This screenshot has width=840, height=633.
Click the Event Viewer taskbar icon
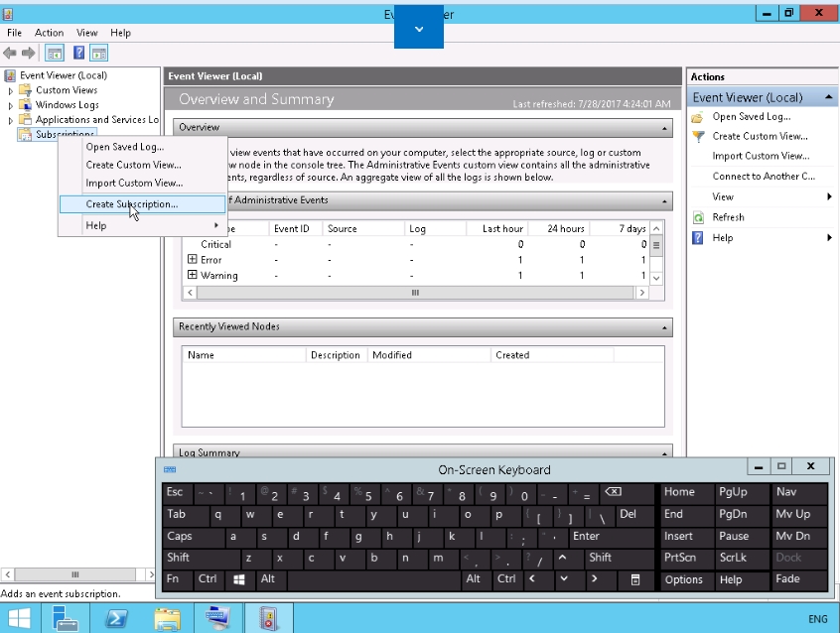[268, 618]
